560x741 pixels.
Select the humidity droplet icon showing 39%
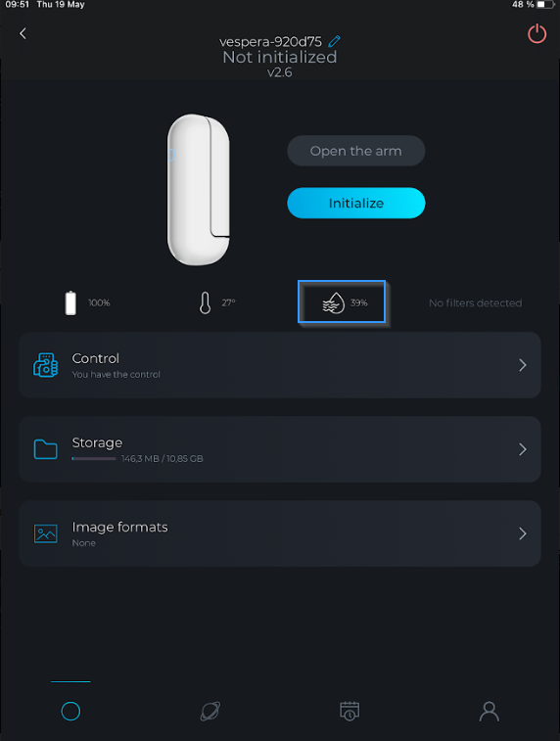pyautogui.click(x=334, y=302)
